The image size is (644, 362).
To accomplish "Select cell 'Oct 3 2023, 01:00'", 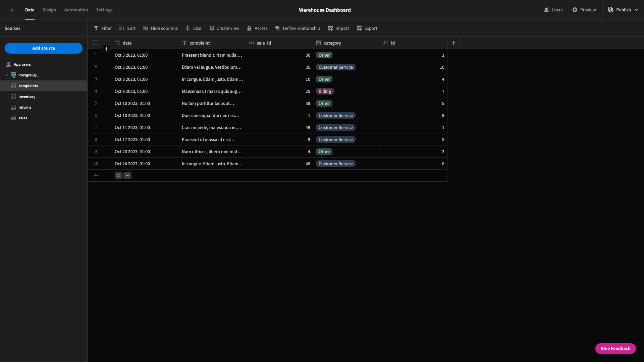I will tap(145, 55).
